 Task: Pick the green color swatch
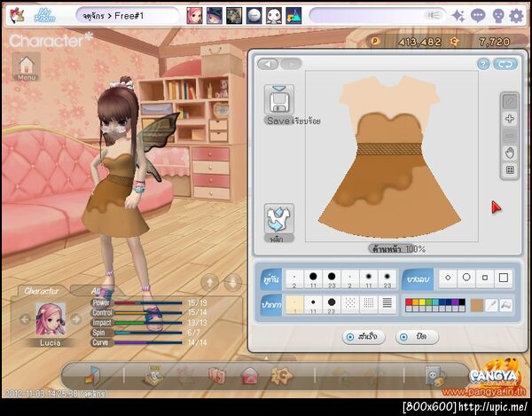429,302
